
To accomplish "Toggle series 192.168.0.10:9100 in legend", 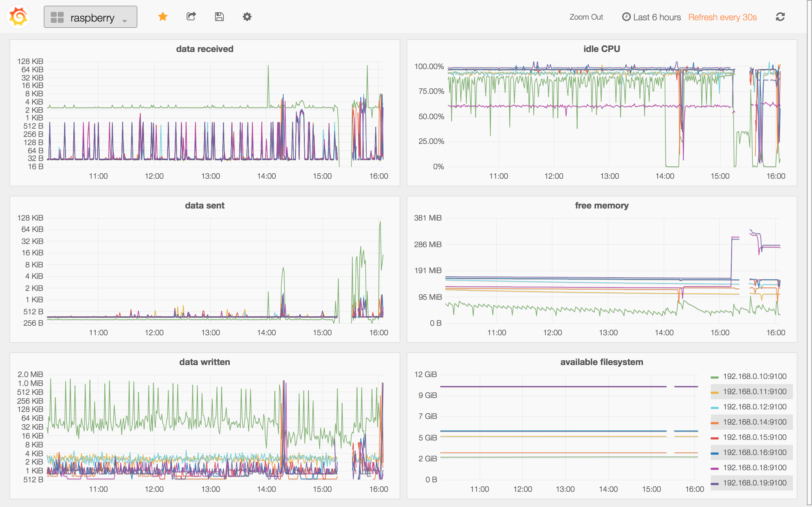I will coord(754,376).
